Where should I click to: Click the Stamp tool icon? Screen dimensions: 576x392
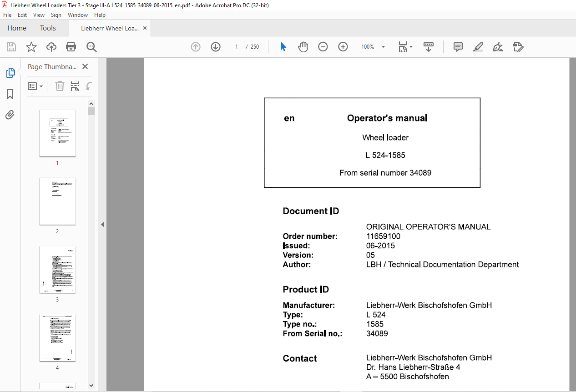[x=518, y=47]
